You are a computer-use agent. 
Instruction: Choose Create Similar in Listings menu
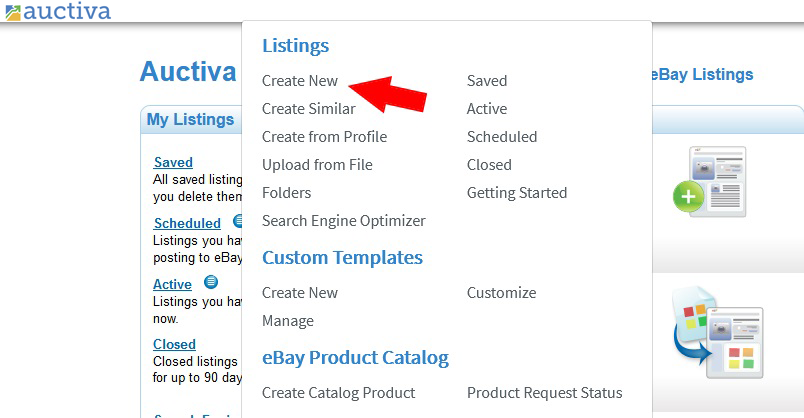309,109
